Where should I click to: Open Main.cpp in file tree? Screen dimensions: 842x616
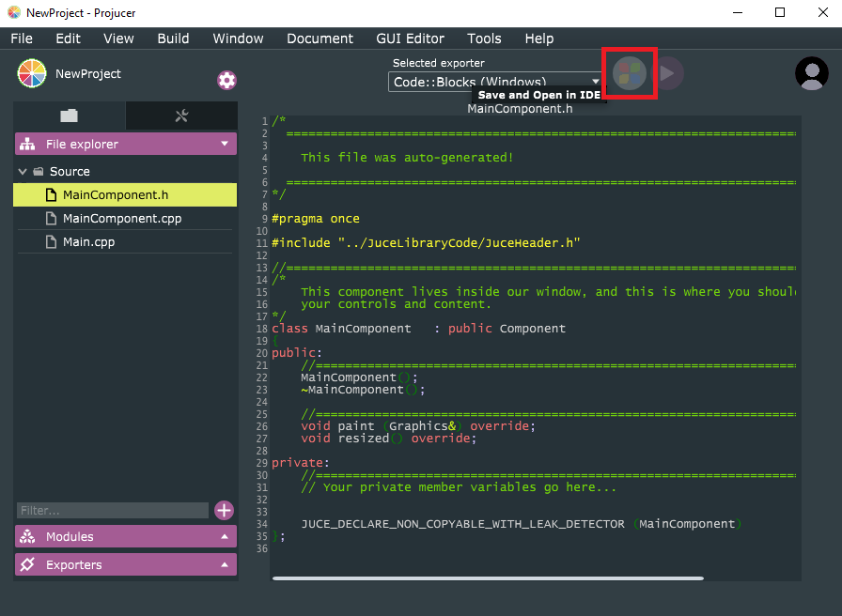coord(125,242)
